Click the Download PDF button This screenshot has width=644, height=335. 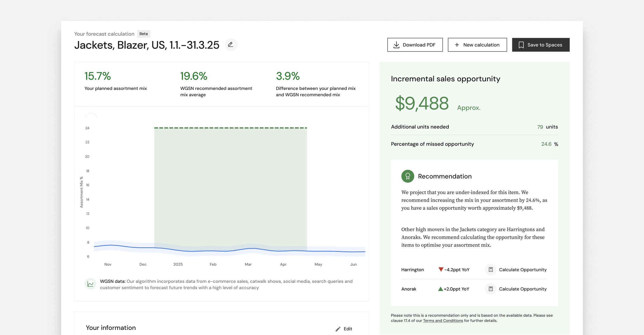415,45
